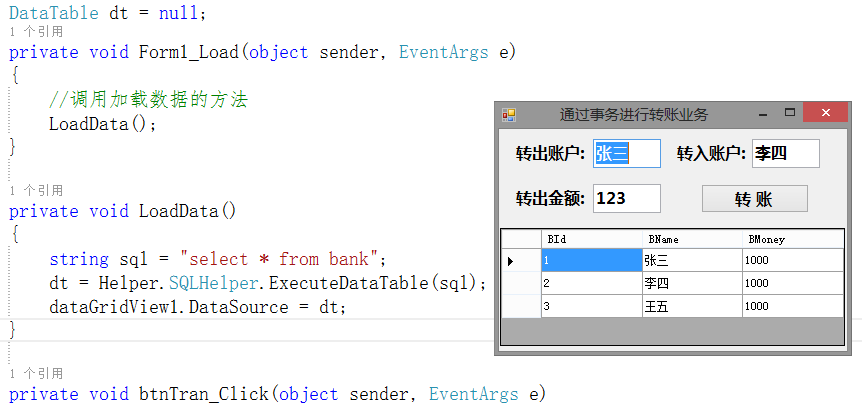Click EventArgs in the btnTran_Click signature
The image size is (862, 408).
tap(473, 394)
